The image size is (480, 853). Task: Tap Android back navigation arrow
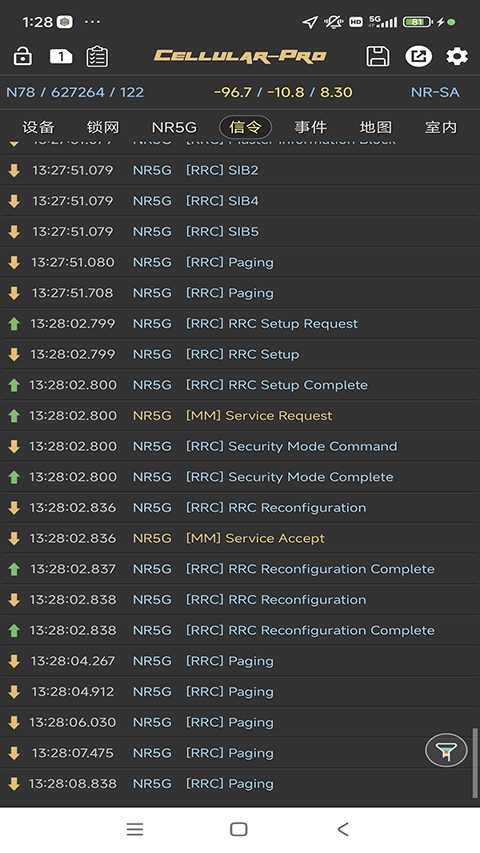(x=343, y=829)
